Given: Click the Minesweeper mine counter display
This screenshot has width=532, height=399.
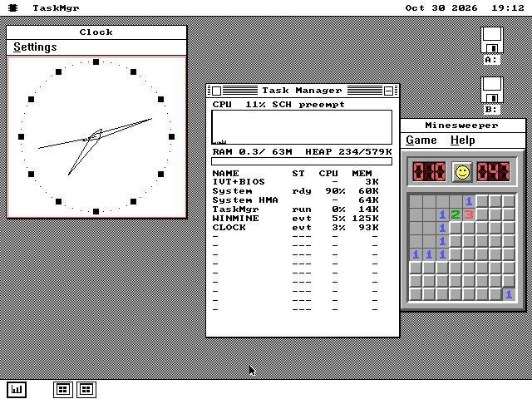Looking at the screenshot, I should [x=429, y=172].
